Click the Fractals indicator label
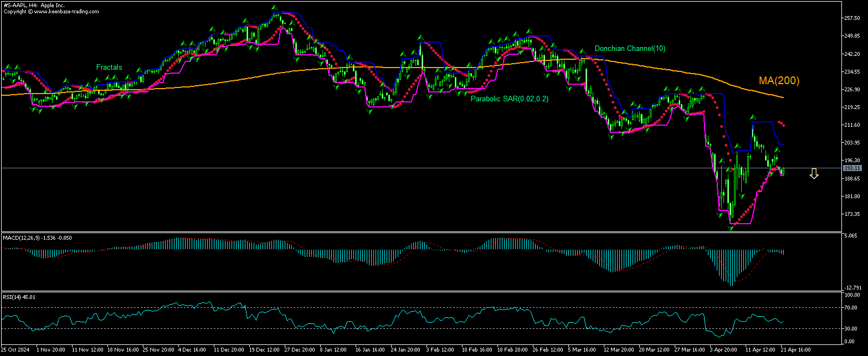868x356 pixels. [109, 67]
